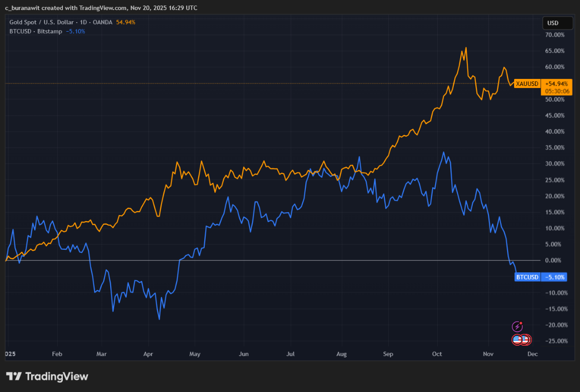Click the purple lightning bolt event icon
This screenshot has width=580, height=392.
(x=517, y=327)
